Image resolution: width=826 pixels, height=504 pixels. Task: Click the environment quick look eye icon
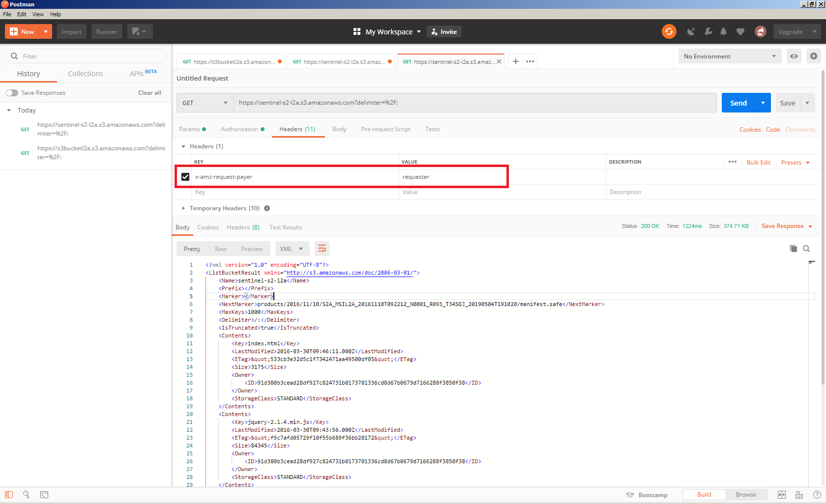794,56
